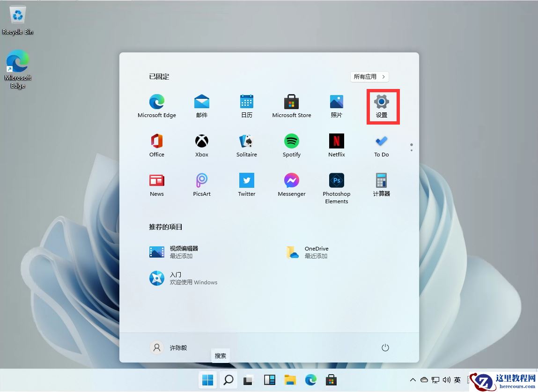Open Photoshop Elements
Image resolution: width=538 pixels, height=392 pixels.
336,185
